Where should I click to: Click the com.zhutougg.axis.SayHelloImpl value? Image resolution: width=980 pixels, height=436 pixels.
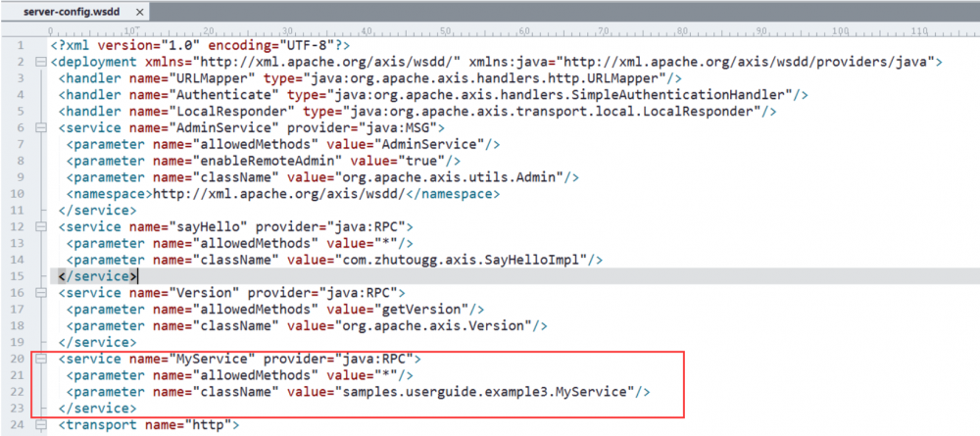(x=462, y=260)
